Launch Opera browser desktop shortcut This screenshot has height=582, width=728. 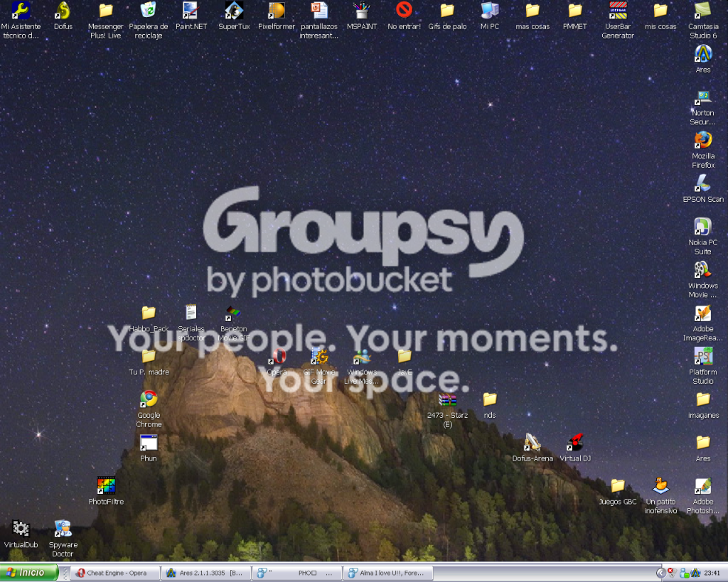click(x=277, y=362)
